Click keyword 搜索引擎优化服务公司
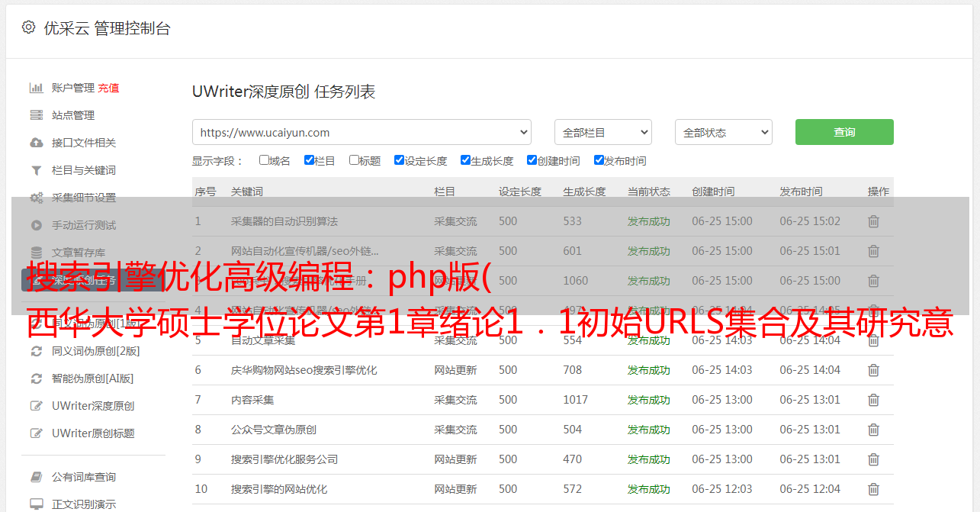Image resolution: width=980 pixels, height=512 pixels. coord(284,459)
